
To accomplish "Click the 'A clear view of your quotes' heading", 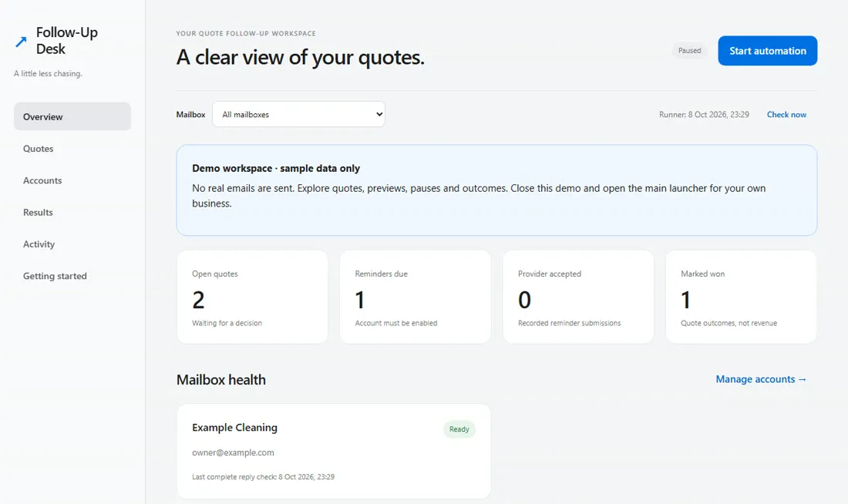I will click(300, 57).
